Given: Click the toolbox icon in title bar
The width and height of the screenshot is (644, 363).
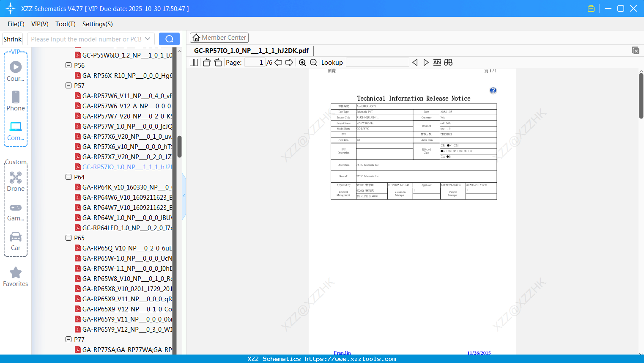Looking at the screenshot, I should (591, 8).
